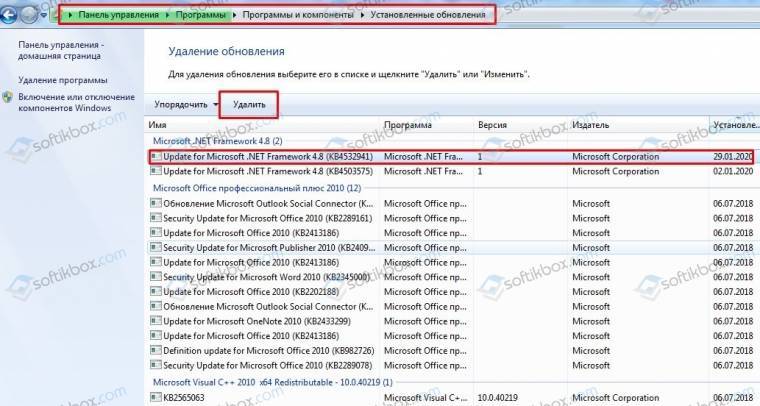Click the Удалить toolbar button
Image resolution: width=760 pixels, height=406 pixels.
click(249, 105)
